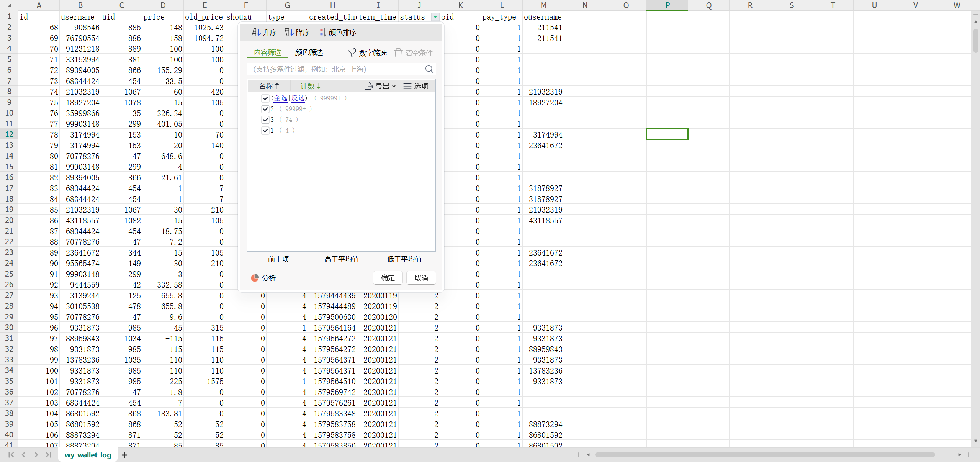Click search magnifier in filter box
Viewport: 980px width, 462px height.
tap(429, 69)
